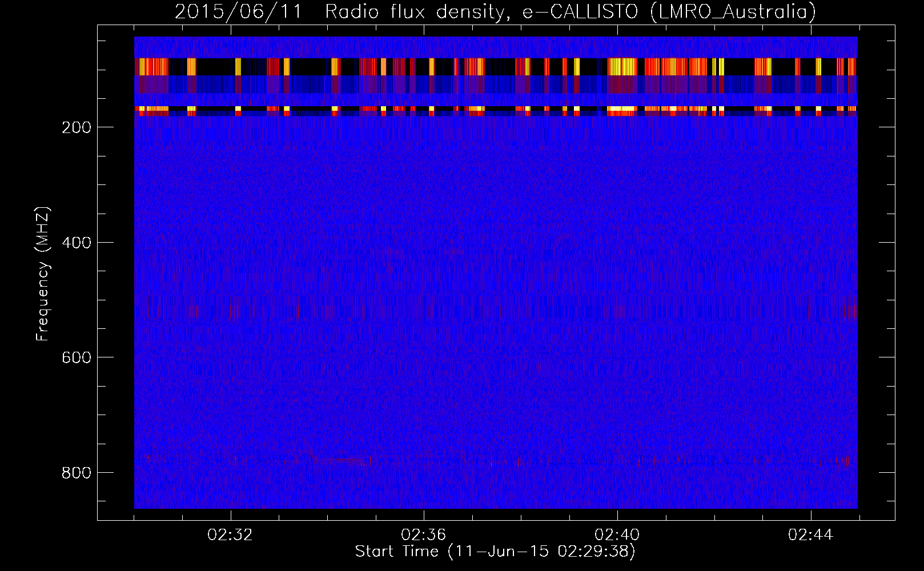Click the 02:40 time tick label
This screenshot has width=924, height=571.
(617, 535)
